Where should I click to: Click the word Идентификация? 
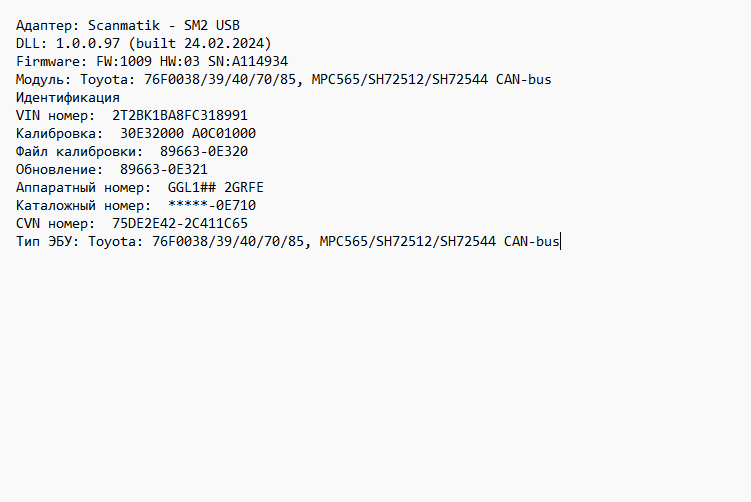[x=68, y=98]
